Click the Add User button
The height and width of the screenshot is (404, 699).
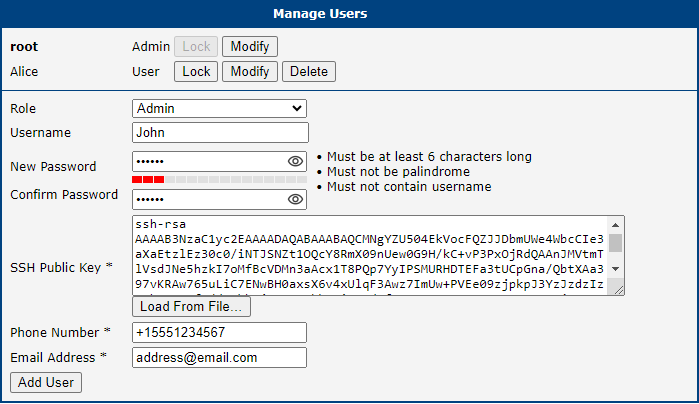point(46,383)
